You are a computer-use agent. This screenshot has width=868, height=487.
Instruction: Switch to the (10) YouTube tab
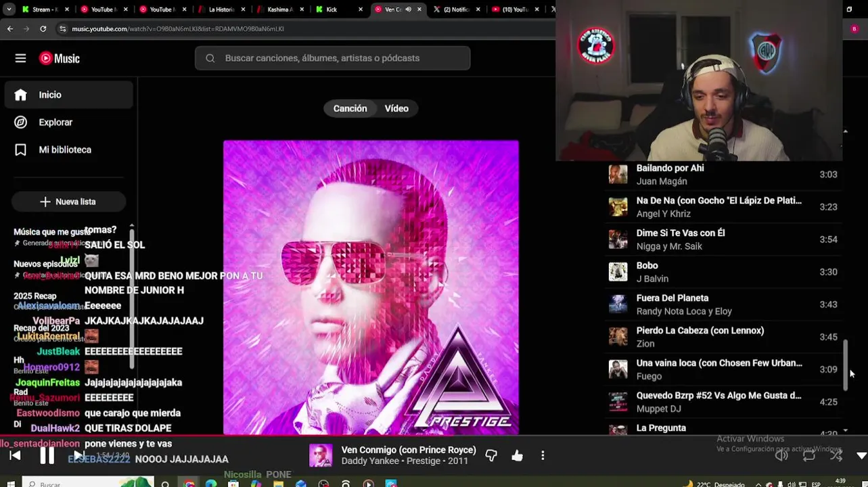pyautogui.click(x=516, y=9)
